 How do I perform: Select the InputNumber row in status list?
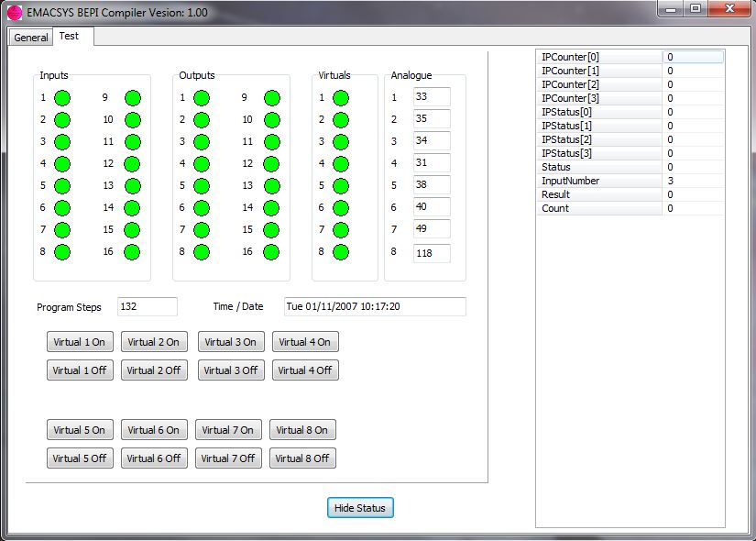pyautogui.click(x=599, y=181)
